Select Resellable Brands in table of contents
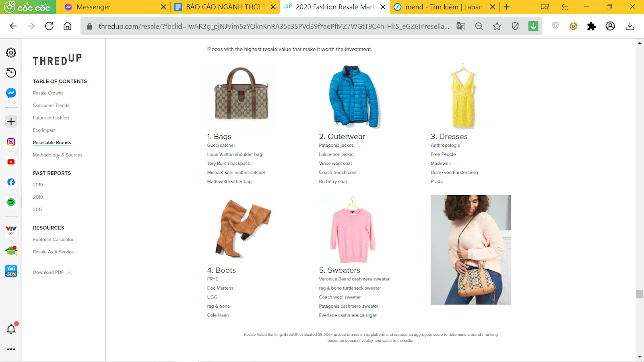Image resolution: width=644 pixels, height=362 pixels. [x=52, y=143]
